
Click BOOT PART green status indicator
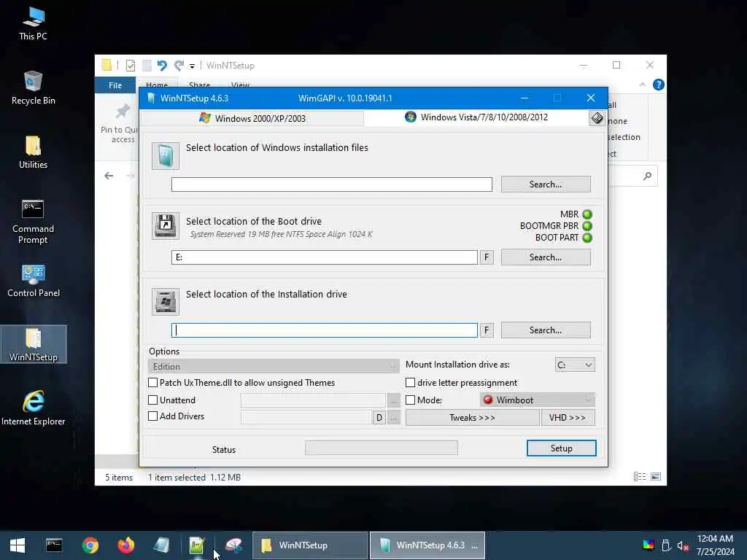(587, 238)
